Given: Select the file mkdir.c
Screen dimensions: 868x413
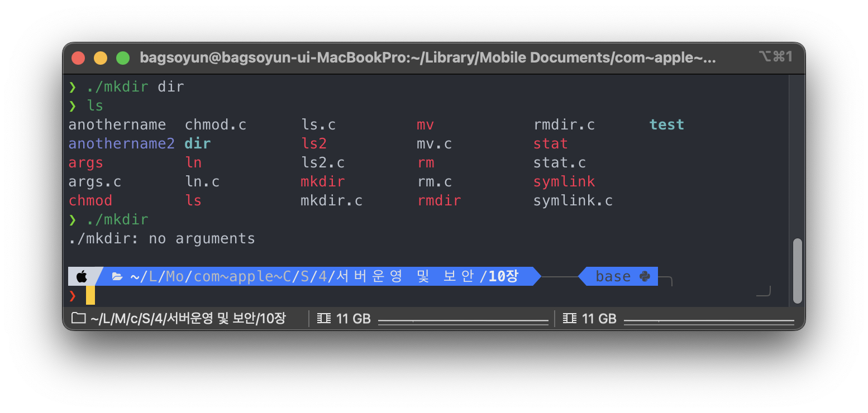Looking at the screenshot, I should point(332,200).
